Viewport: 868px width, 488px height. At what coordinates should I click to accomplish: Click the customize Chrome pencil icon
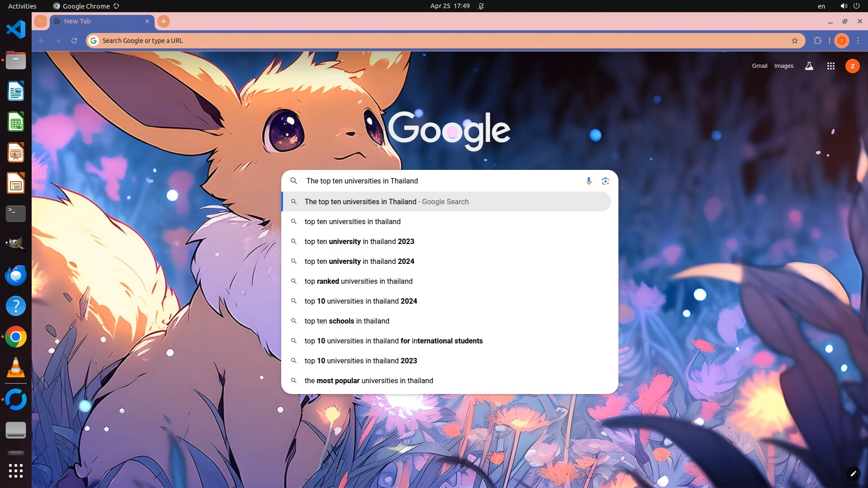tap(853, 474)
